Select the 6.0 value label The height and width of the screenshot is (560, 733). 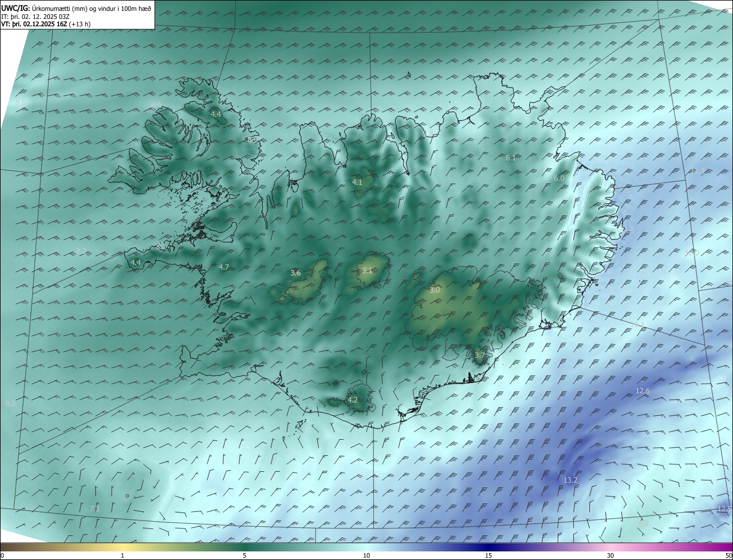559,179
